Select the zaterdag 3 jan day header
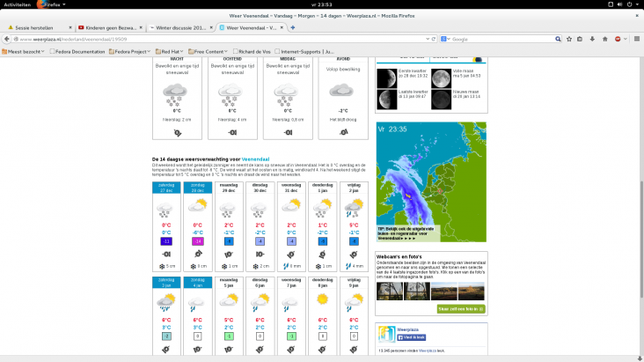 166,282
